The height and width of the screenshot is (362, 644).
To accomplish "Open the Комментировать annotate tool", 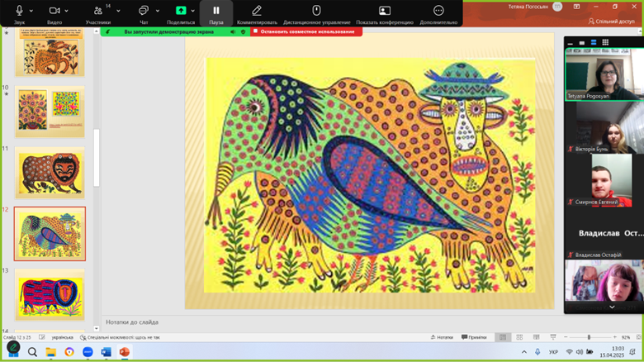I will tap(257, 13).
